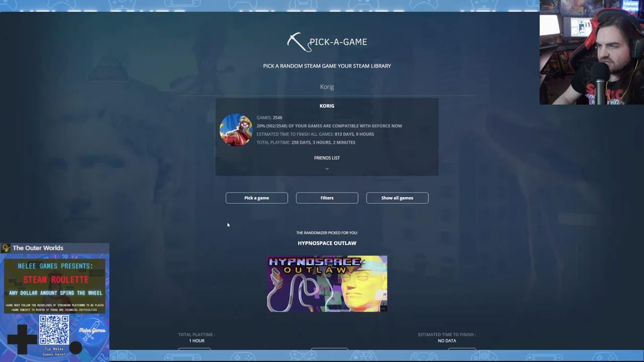Click the GeForce Now compatibility line

click(x=329, y=126)
